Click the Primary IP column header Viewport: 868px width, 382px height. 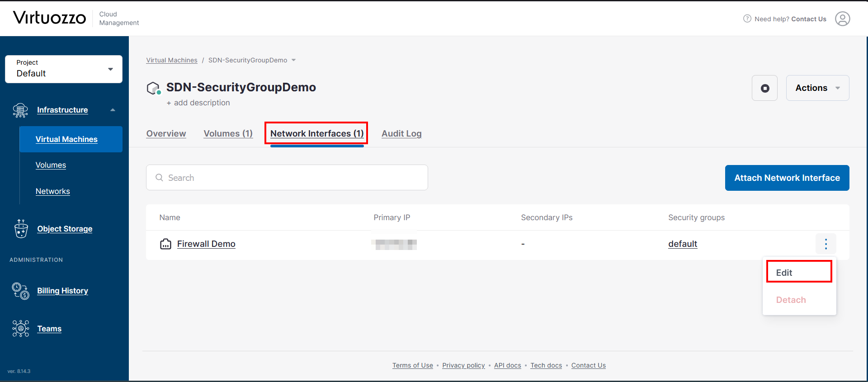point(392,217)
